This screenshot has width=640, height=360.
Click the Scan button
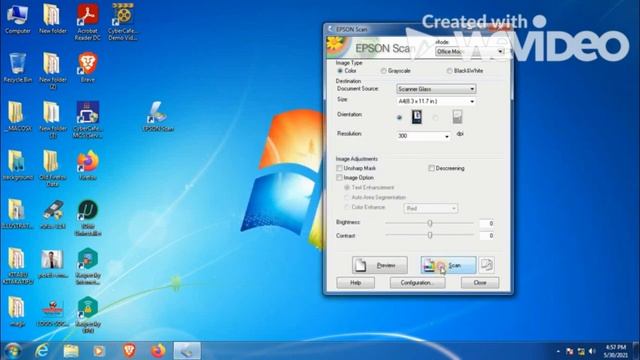tap(448, 265)
